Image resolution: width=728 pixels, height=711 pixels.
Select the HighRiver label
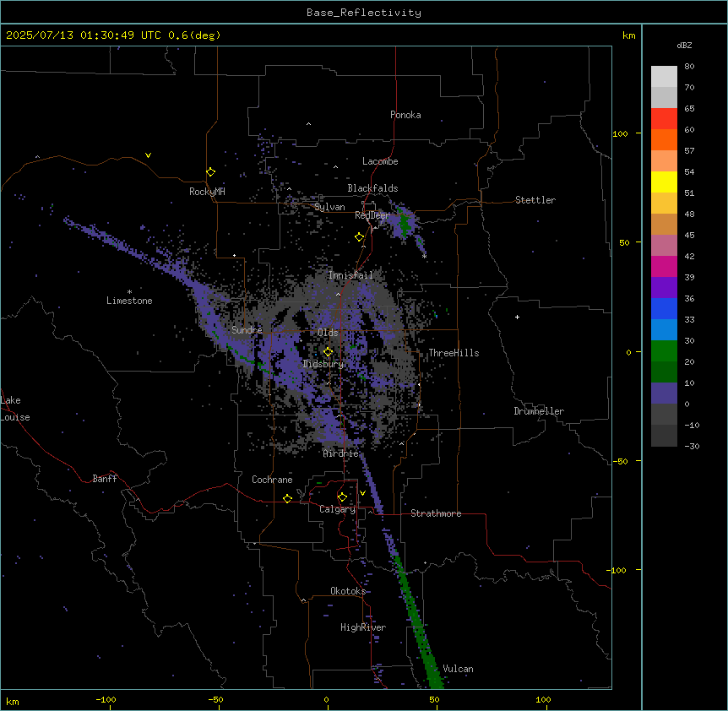pyautogui.click(x=363, y=627)
